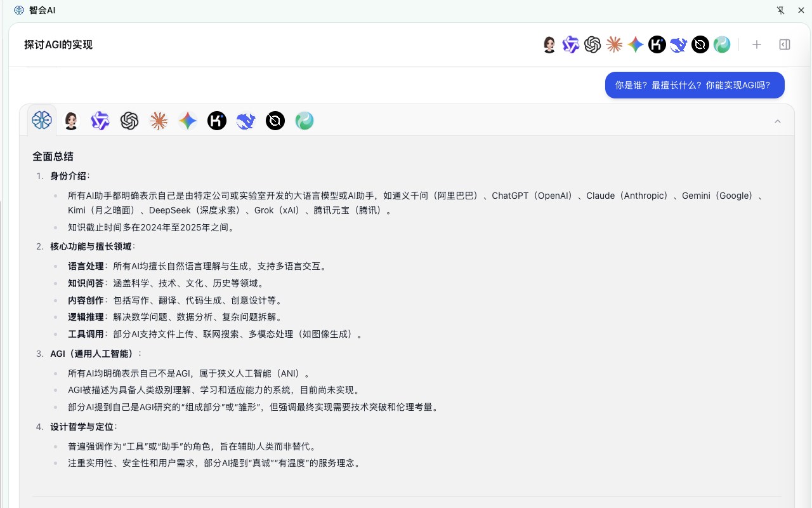This screenshot has width=812, height=508.
Task: Select Gemini's icon in the top model toolbar
Action: (x=636, y=44)
